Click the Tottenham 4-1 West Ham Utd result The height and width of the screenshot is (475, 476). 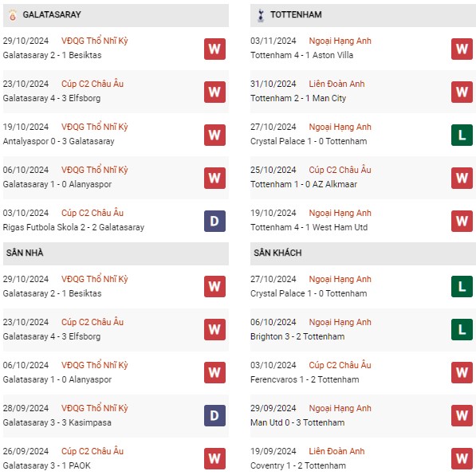point(309,227)
